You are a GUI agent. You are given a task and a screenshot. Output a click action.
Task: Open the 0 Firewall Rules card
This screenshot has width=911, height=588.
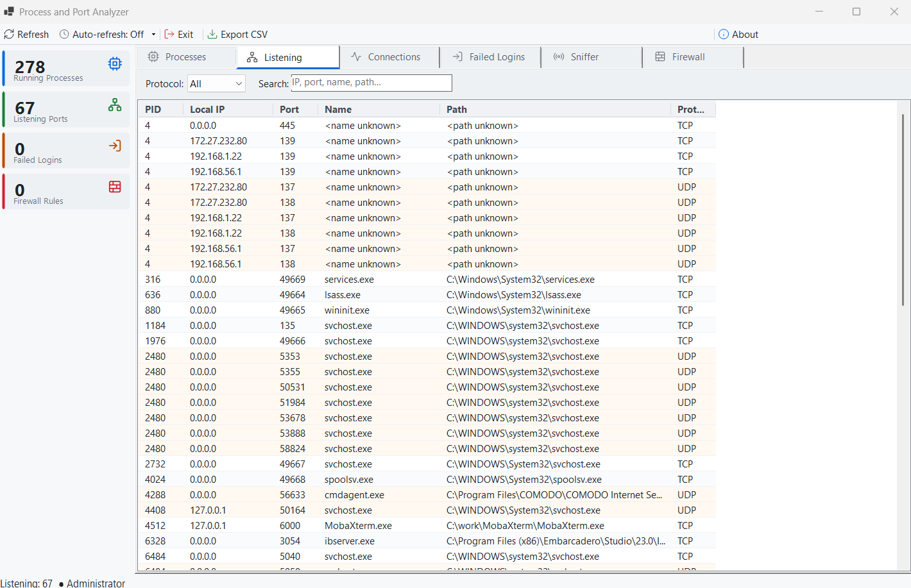66,191
